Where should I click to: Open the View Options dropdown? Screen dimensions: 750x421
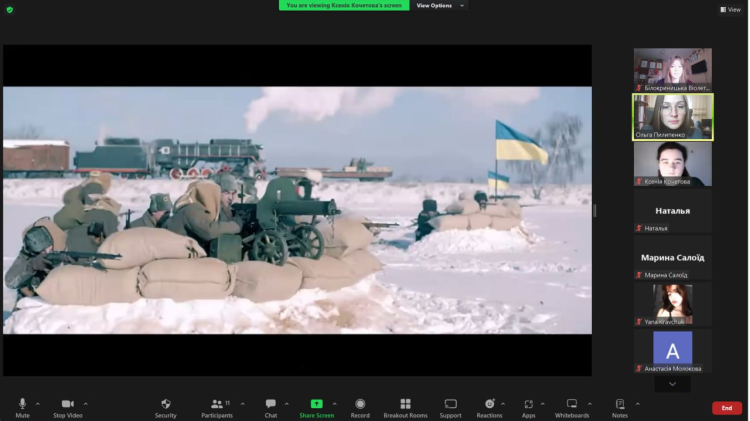click(x=438, y=6)
